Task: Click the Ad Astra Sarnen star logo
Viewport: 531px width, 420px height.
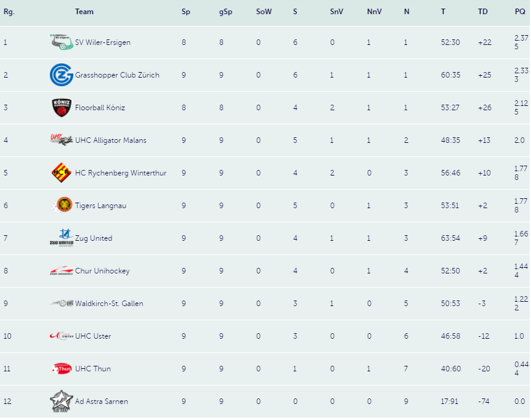Action: (x=62, y=401)
